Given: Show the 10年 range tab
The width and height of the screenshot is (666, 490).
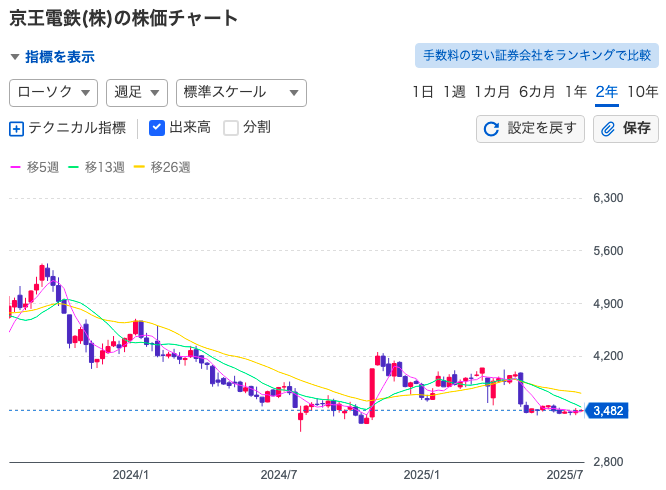Looking at the screenshot, I should point(643,92).
